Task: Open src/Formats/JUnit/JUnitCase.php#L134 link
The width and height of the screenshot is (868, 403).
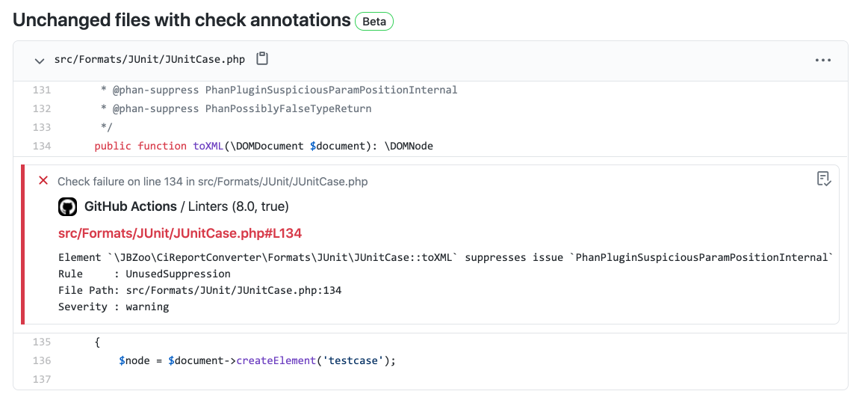Action: (x=180, y=233)
